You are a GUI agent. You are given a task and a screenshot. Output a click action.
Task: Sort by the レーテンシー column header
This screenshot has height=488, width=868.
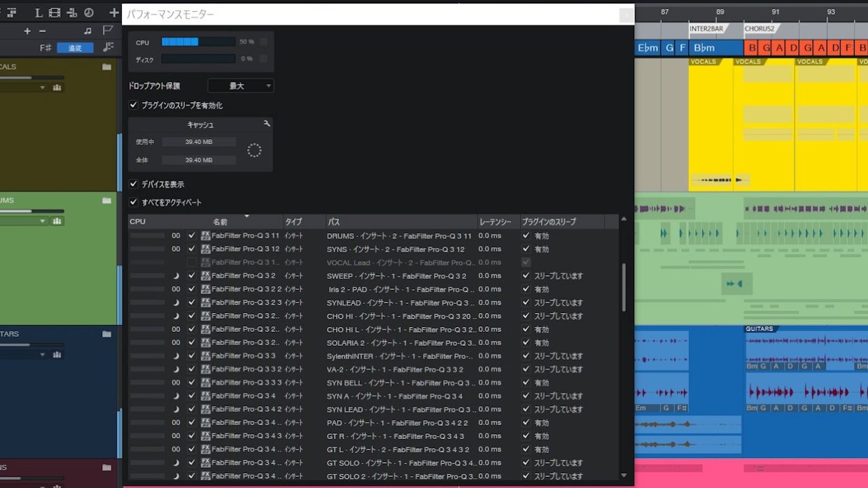495,222
